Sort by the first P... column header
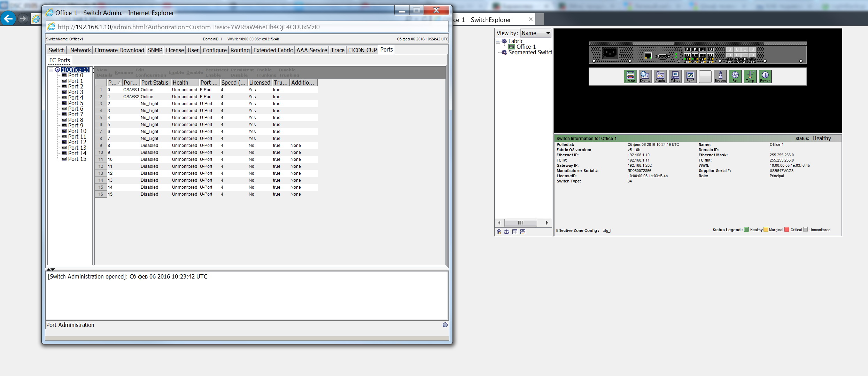The width and height of the screenshot is (868, 376). coord(114,83)
